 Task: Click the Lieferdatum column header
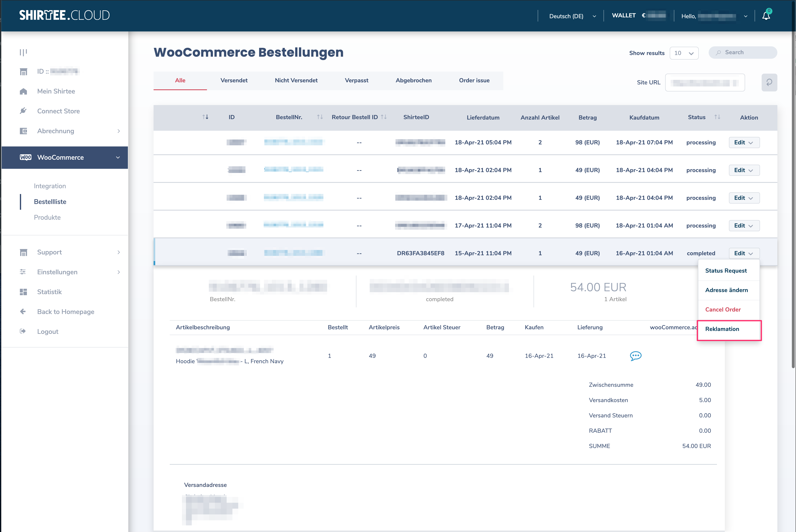[483, 117]
